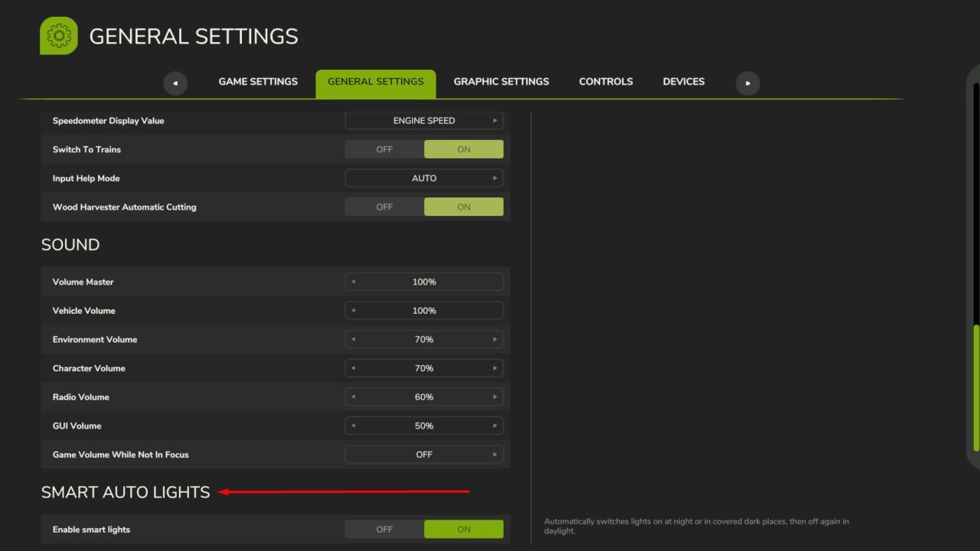Image resolution: width=980 pixels, height=551 pixels.
Task: Click the previous tab arrow button
Action: [x=175, y=83]
